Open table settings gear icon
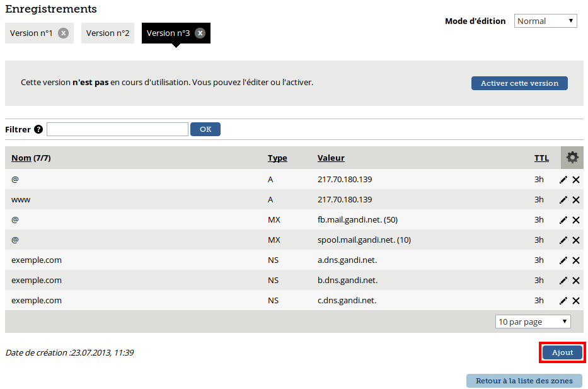 (x=572, y=158)
